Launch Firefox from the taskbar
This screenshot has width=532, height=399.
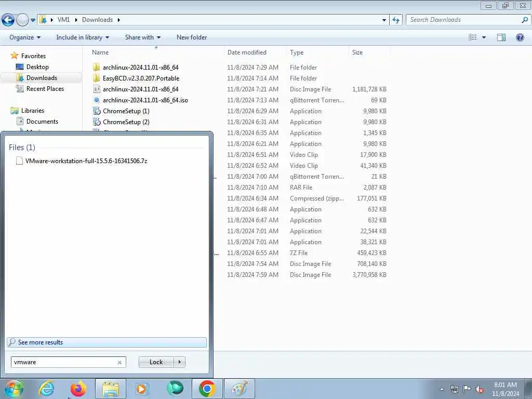78,389
